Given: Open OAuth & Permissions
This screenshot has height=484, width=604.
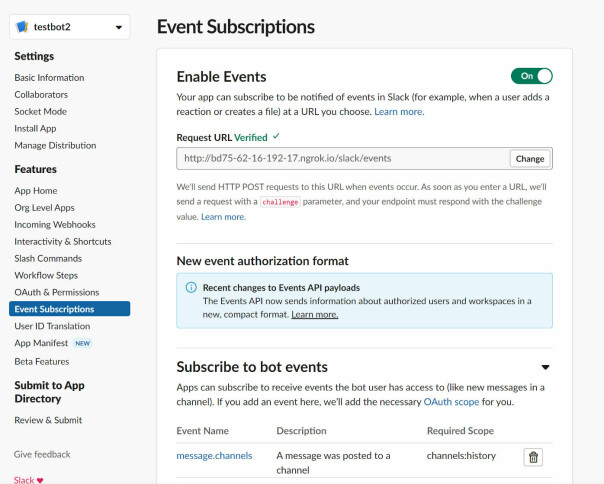Looking at the screenshot, I should click(x=57, y=292).
